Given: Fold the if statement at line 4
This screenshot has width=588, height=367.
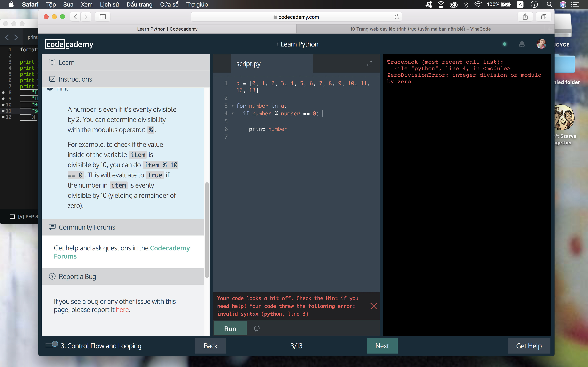Looking at the screenshot, I should 233,114.
